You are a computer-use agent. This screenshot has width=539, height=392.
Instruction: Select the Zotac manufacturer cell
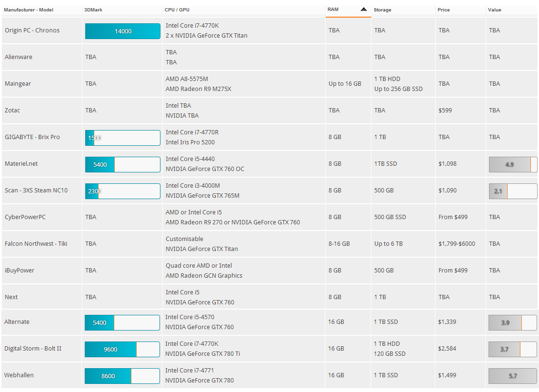point(12,111)
